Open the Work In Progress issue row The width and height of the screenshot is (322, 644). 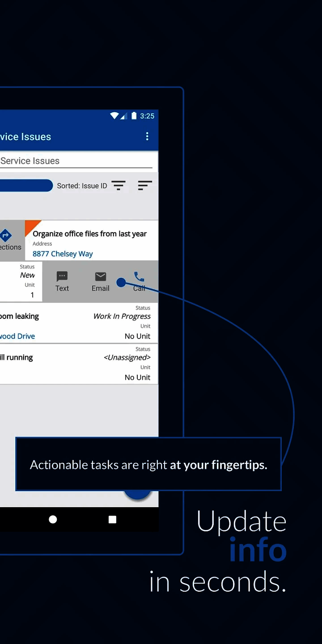79,323
